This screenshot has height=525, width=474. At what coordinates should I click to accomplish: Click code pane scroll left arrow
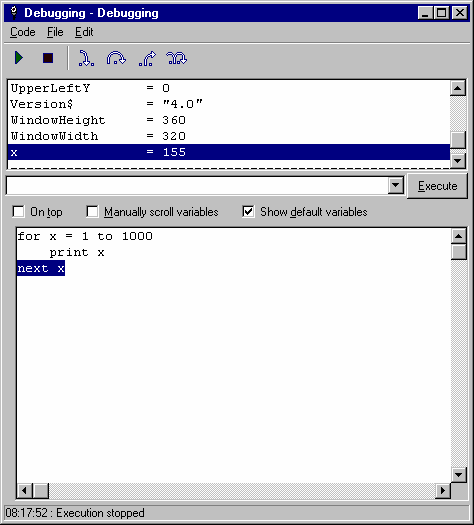coord(25,491)
